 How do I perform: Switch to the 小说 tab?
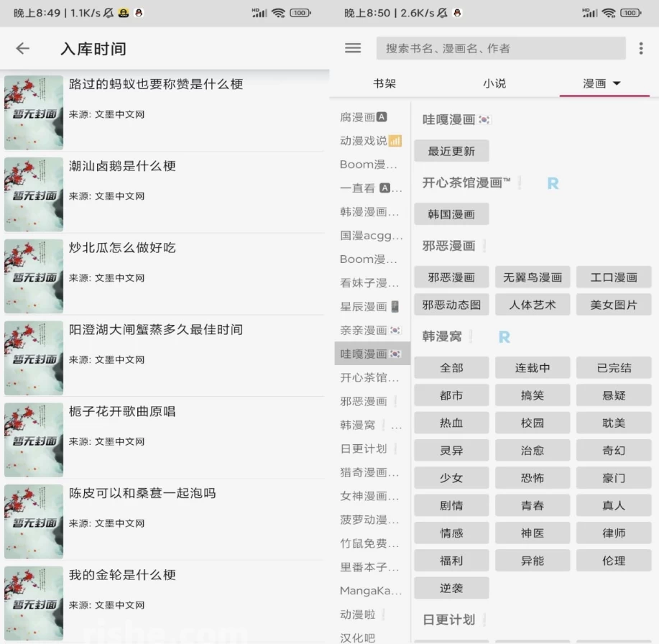tap(494, 83)
